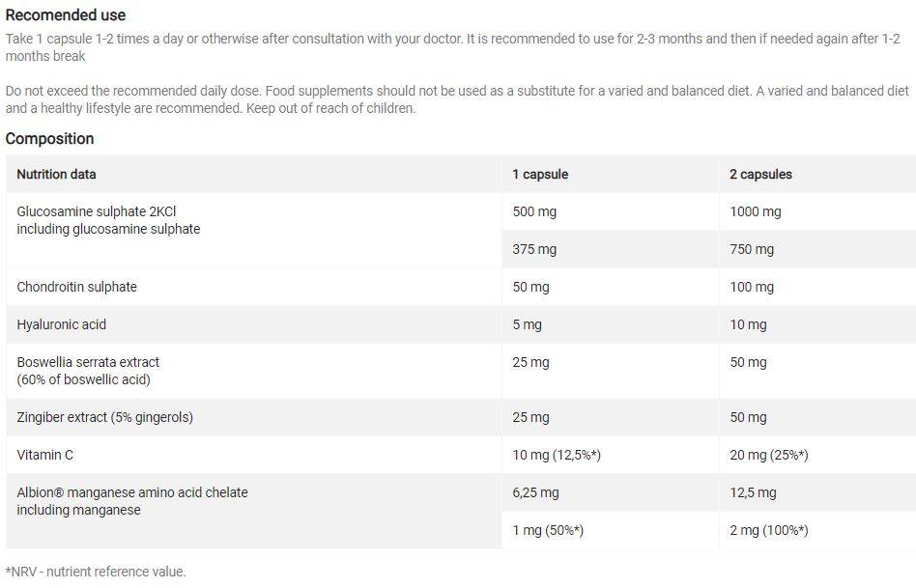Click the "Zingiber extract (5% gingerols)" cell
The width and height of the screenshot is (916, 588).
coord(105,417)
